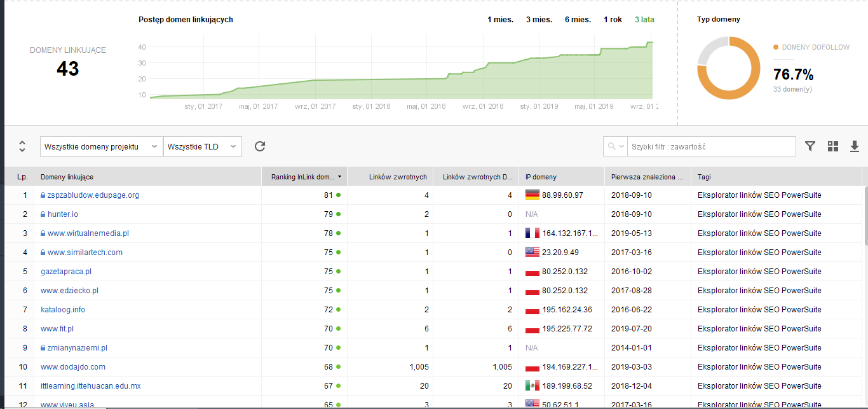Select the 1 rok time range
Image resolution: width=868 pixels, height=409 pixels.
[x=613, y=20]
